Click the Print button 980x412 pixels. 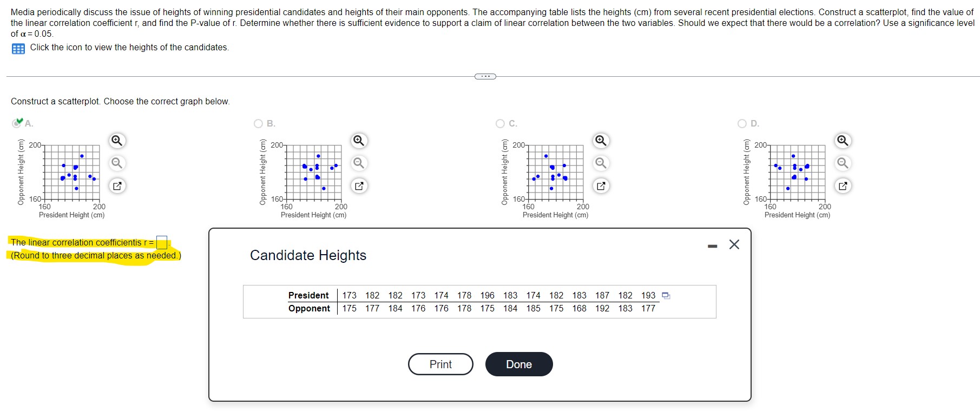tap(440, 364)
